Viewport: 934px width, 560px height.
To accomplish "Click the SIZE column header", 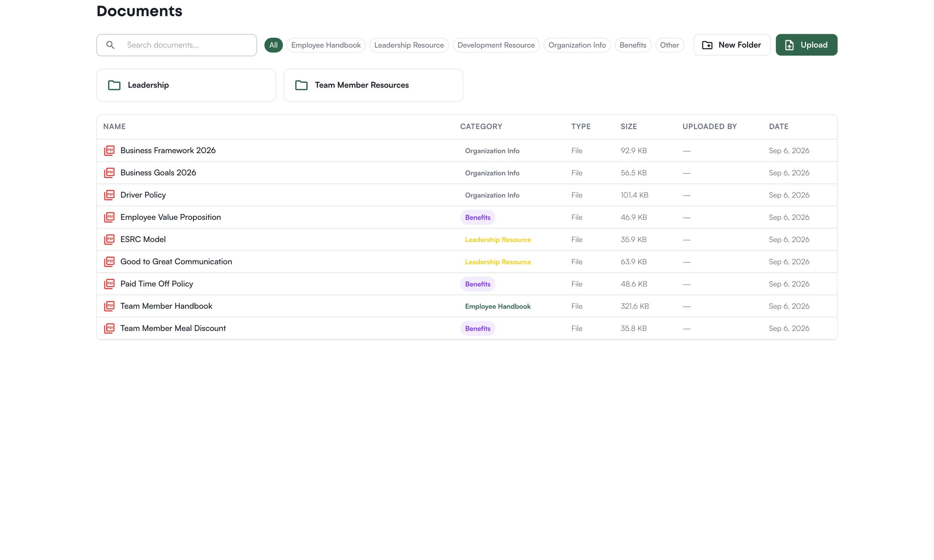I will coord(629,126).
